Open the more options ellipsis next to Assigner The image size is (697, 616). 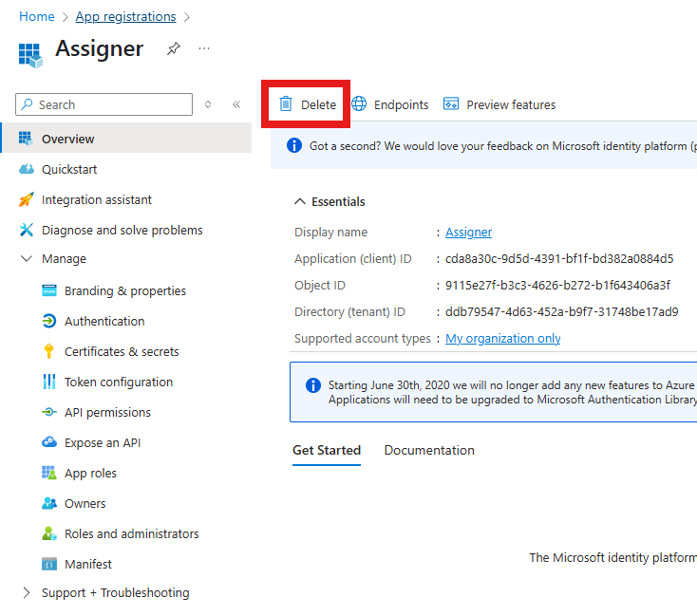click(x=204, y=48)
